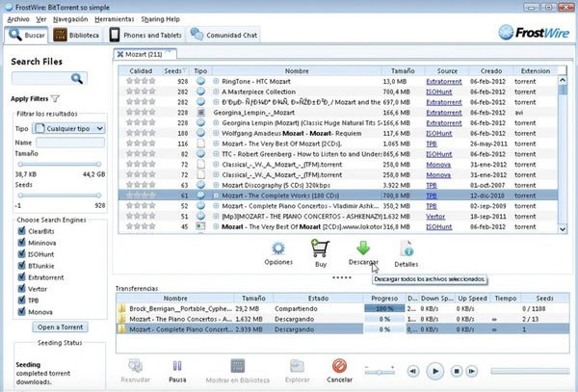Click folder icon of Mozart Piano Concertos 1.632 MB transfer
Image resolution: width=578 pixels, height=392 pixels.
point(122,319)
